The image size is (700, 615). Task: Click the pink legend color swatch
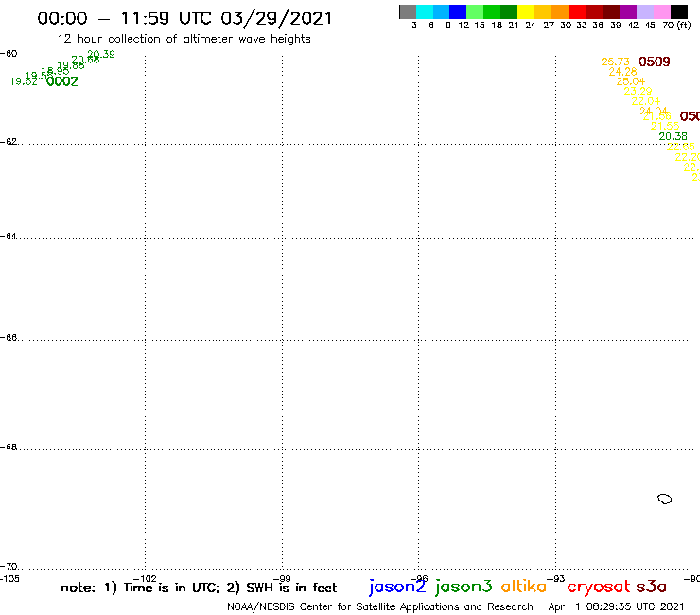click(662, 11)
